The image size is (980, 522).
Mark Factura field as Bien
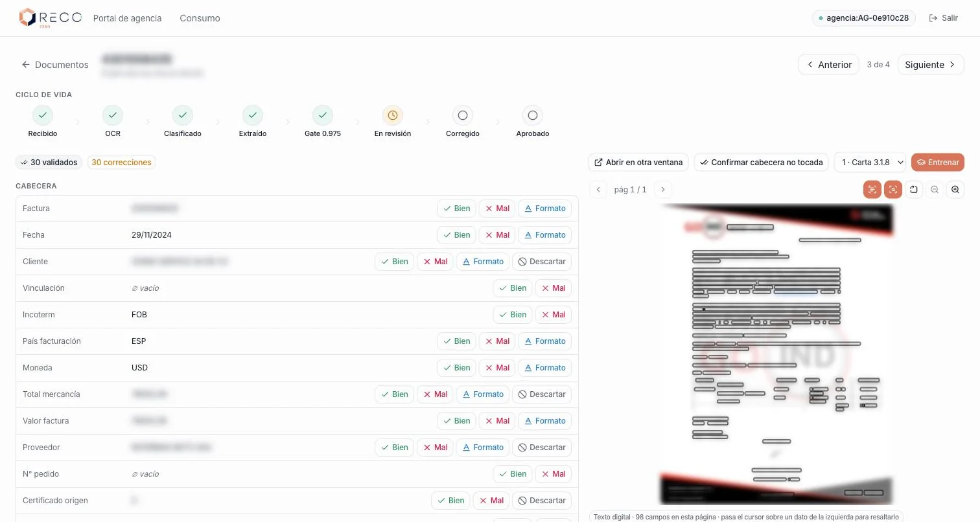[x=456, y=209]
